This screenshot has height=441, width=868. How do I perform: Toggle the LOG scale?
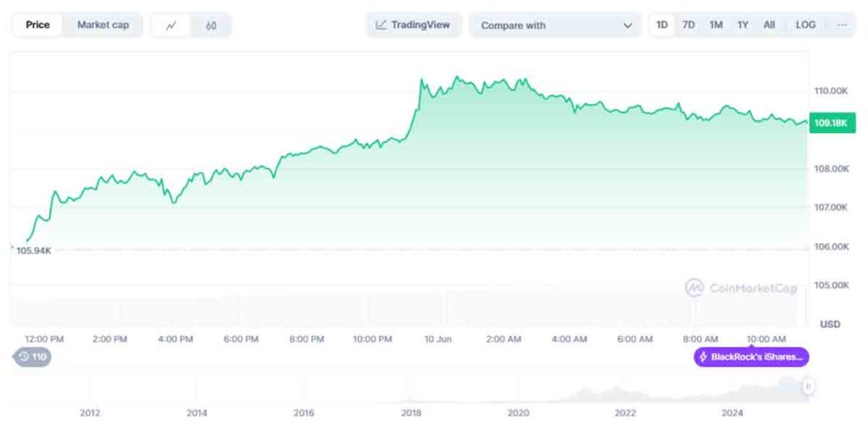(x=805, y=25)
